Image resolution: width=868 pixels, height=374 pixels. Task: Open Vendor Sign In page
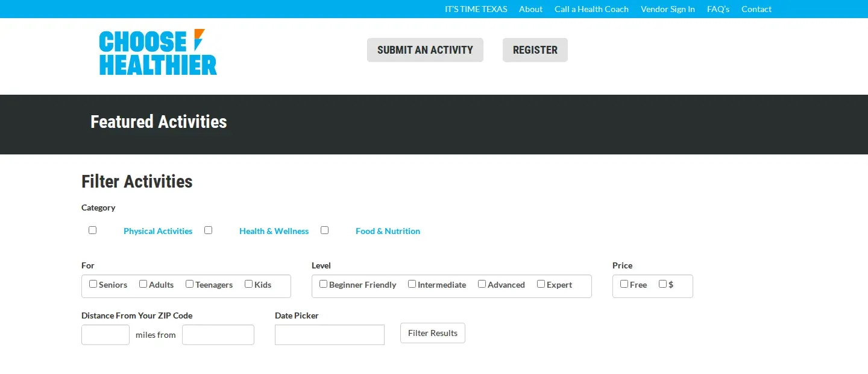click(x=668, y=9)
